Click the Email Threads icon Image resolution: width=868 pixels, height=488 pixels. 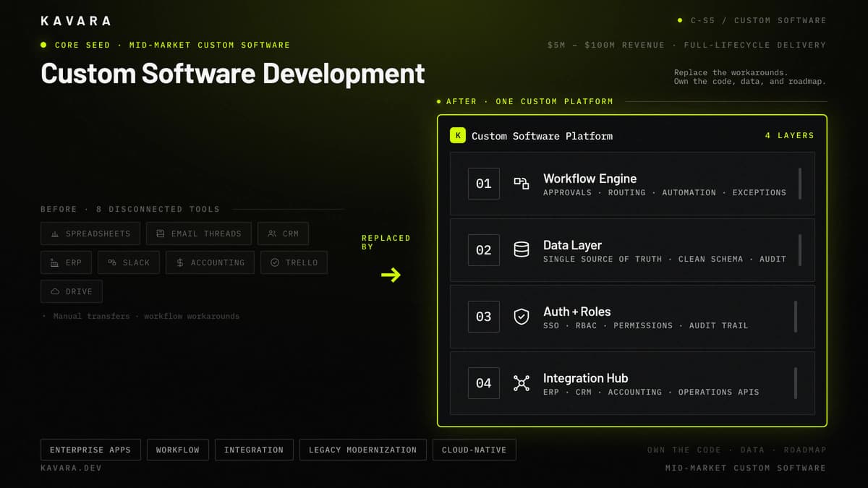[161, 234]
